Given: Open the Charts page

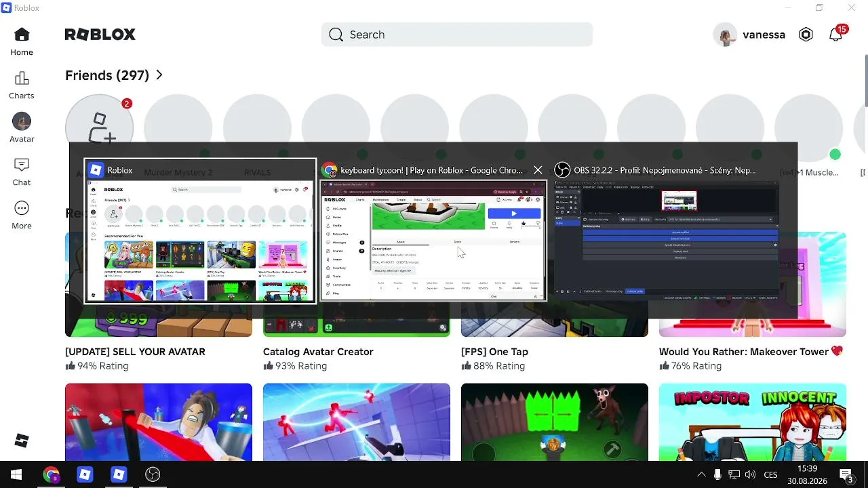Looking at the screenshot, I should tap(22, 85).
